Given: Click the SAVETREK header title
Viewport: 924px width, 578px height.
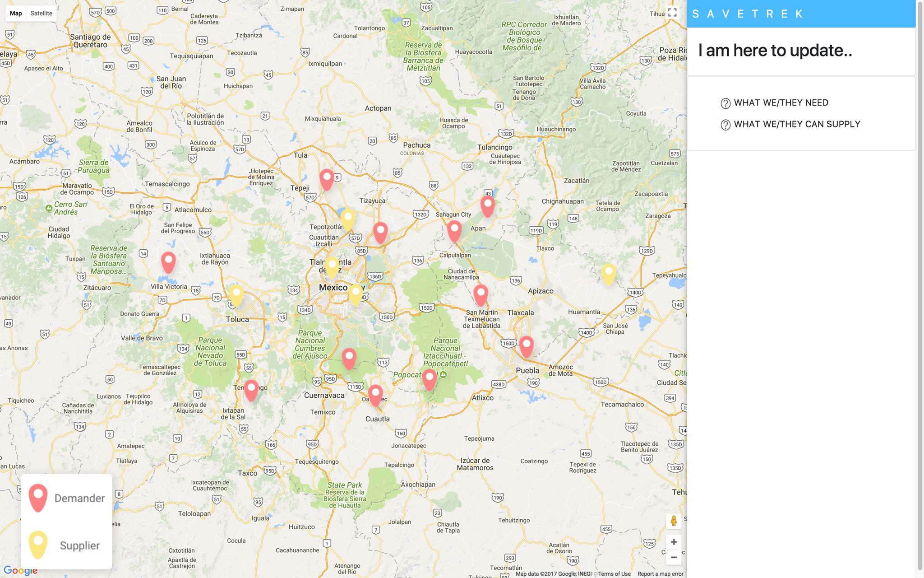Looking at the screenshot, I should coord(748,14).
